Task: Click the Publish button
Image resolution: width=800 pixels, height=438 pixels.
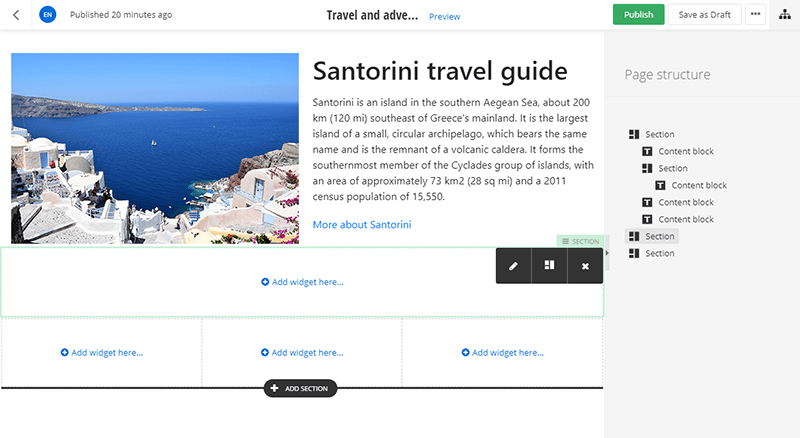Action: tap(638, 15)
